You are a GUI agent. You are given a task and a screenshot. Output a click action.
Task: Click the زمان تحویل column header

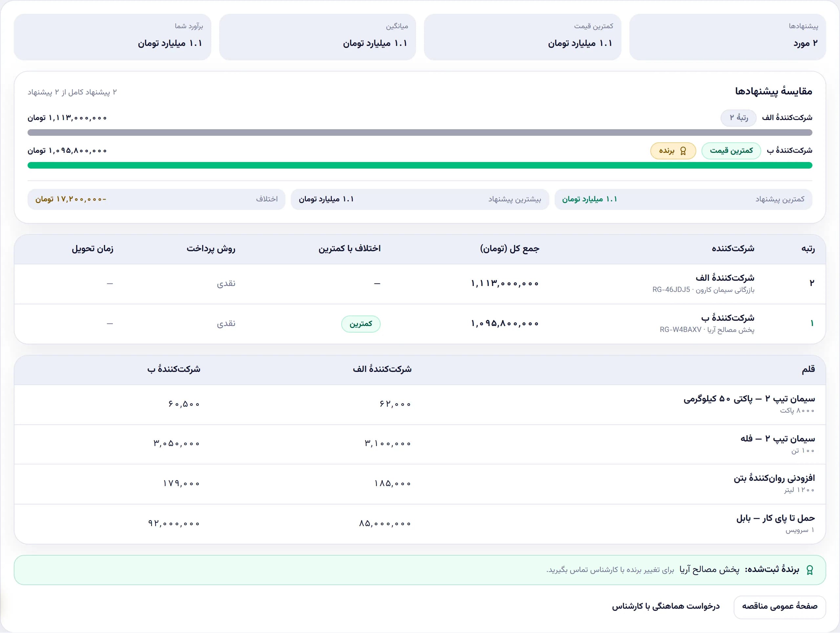point(92,249)
